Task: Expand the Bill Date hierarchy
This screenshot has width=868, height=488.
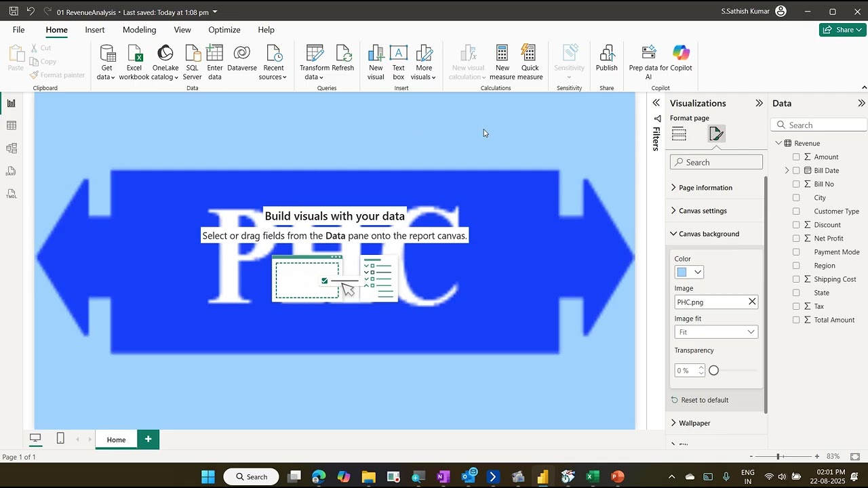Action: click(x=787, y=170)
